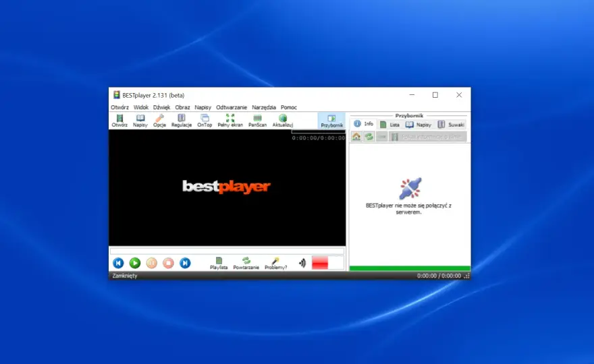The image size is (594, 364).
Task: Close the BESTplayer window
Action: (459, 95)
